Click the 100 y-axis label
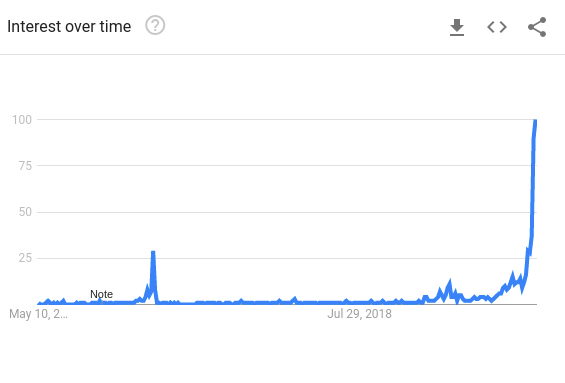Screen dimensions: 565x383 22,120
